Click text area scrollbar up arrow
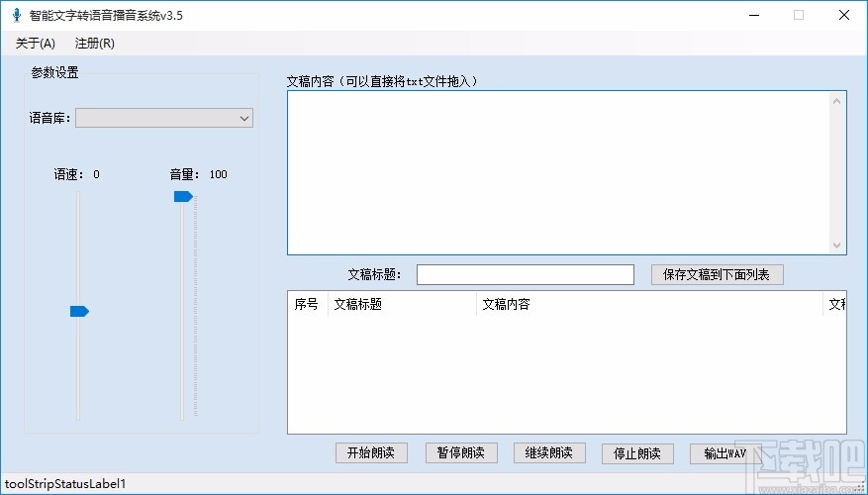This screenshot has width=868, height=495. [x=837, y=101]
